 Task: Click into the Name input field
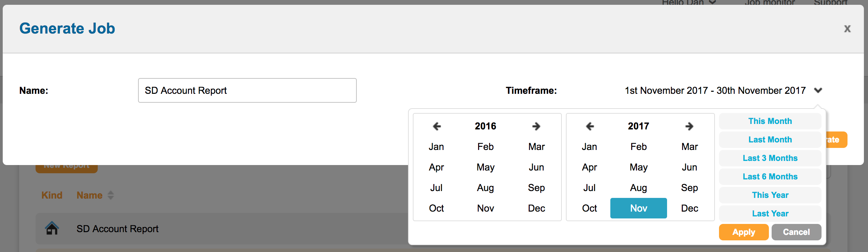pyautogui.click(x=247, y=90)
